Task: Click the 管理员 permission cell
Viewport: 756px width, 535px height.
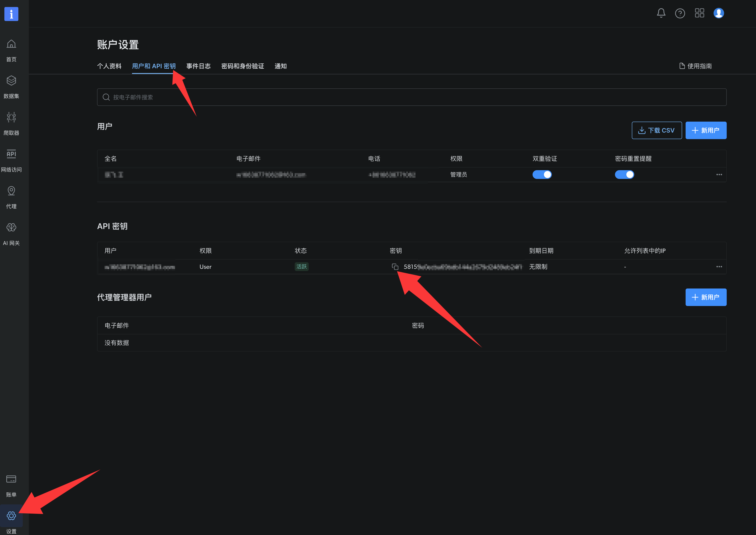Action: coord(459,175)
